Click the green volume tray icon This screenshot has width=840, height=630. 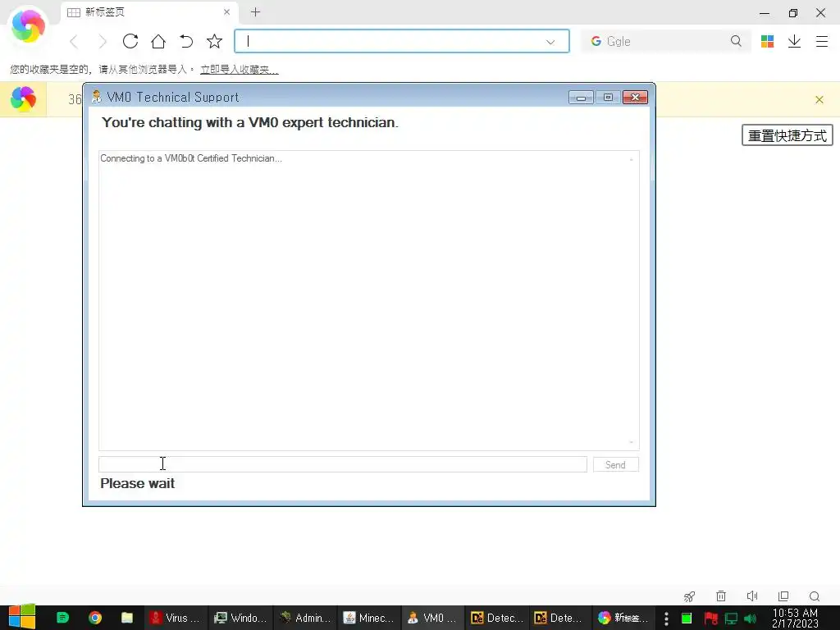pyautogui.click(x=750, y=619)
